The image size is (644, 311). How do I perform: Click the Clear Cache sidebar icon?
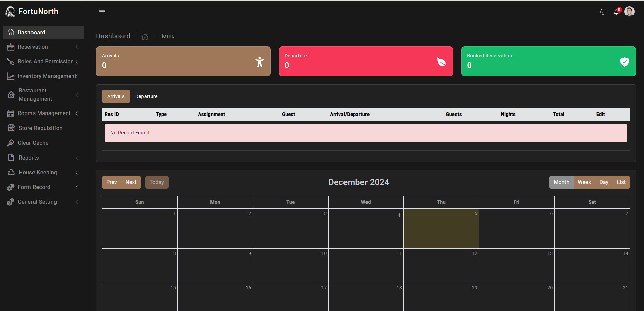coord(11,143)
